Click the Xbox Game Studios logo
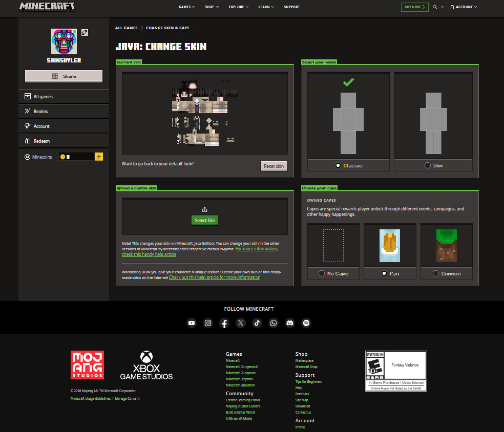The height and width of the screenshot is (432, 504). (x=146, y=365)
